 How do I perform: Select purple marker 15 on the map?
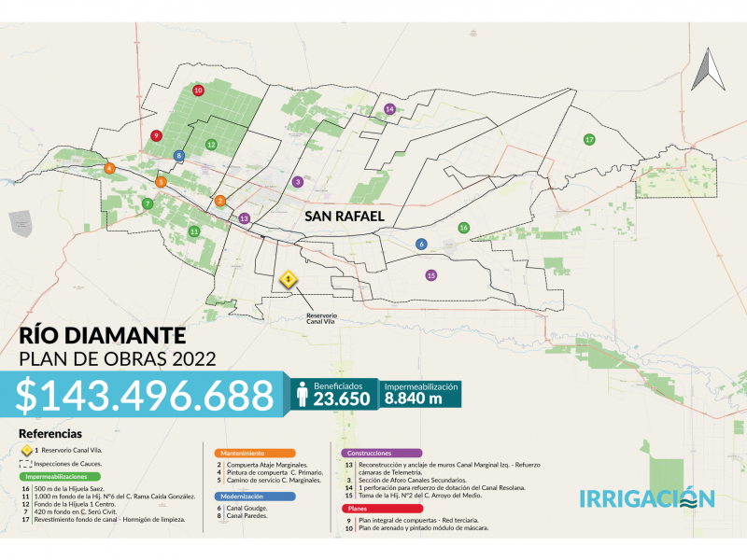point(430,275)
